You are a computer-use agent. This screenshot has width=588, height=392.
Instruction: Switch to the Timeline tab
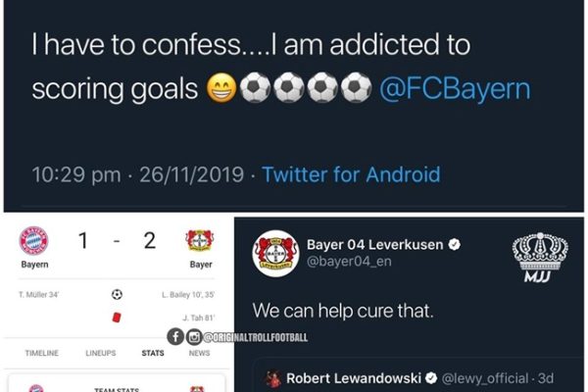tap(41, 353)
